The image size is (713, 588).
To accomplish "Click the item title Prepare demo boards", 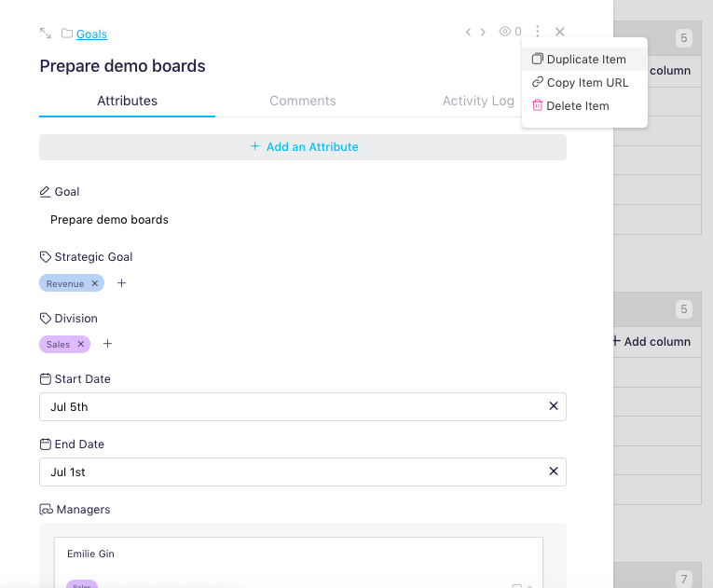I will point(122,66).
